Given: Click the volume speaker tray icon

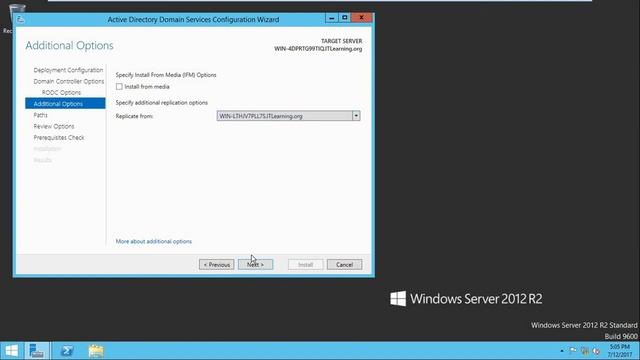Looking at the screenshot, I should pos(596,351).
